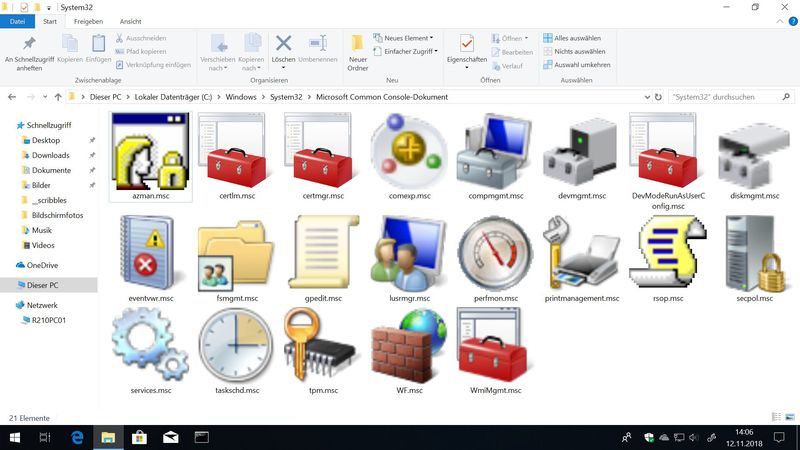Select the printmanagement.msc printer icon
Viewport: 800px width, 450px height.
581,254
